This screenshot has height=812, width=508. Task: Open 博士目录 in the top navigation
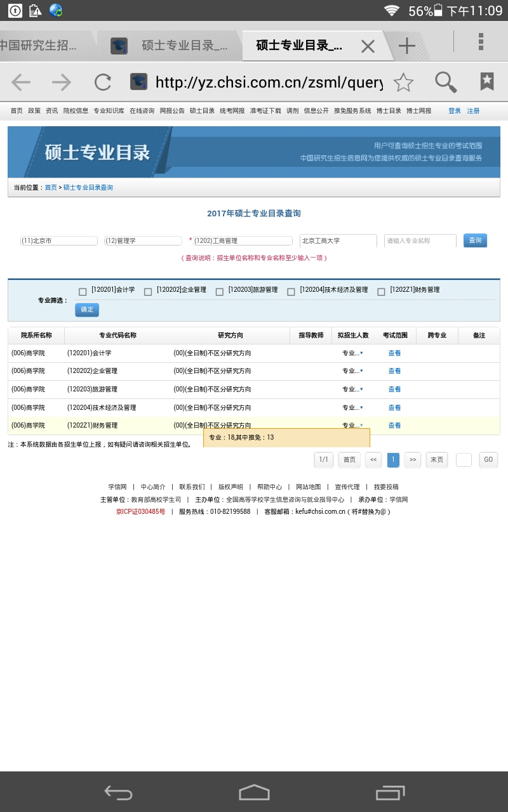[389, 110]
